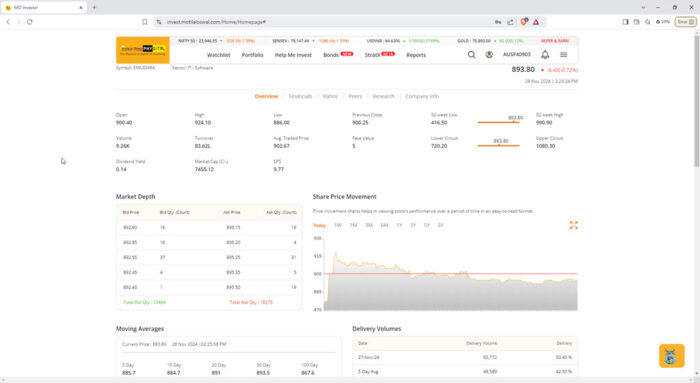
Task: Click the 895.15 ask price cell
Action: [x=233, y=228]
